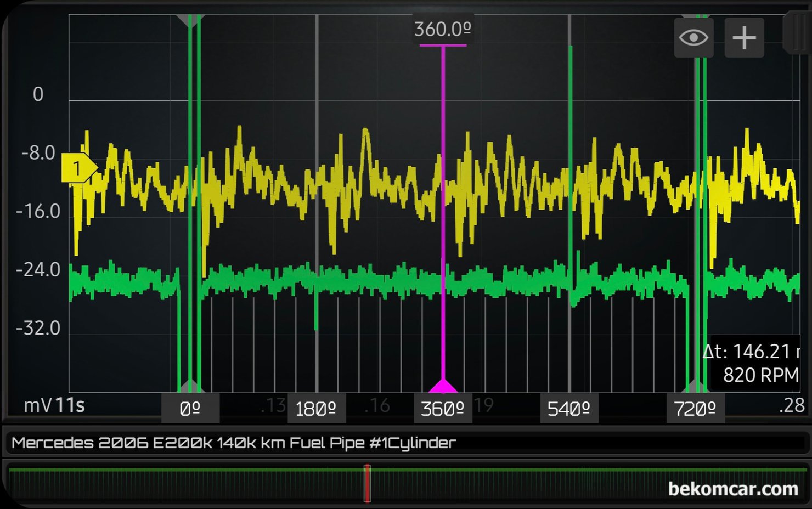Click the 360º label on the bottom axis

coord(443,409)
